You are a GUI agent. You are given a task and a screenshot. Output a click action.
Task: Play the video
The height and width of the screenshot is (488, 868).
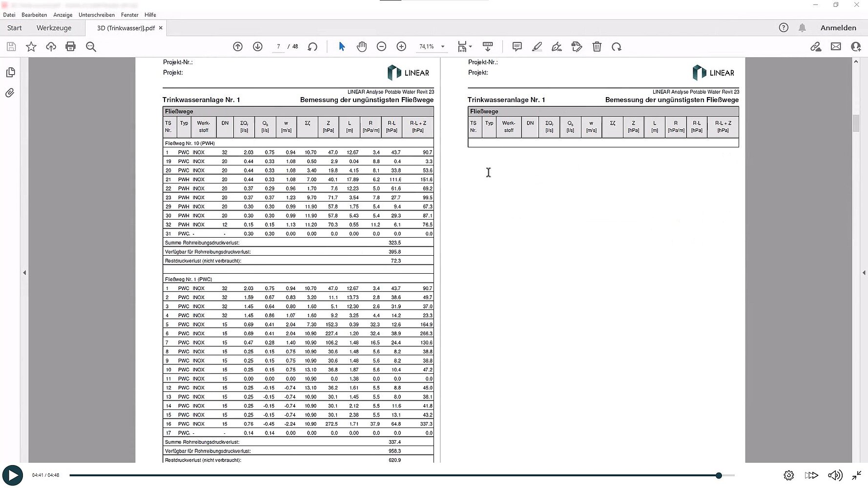point(13,475)
